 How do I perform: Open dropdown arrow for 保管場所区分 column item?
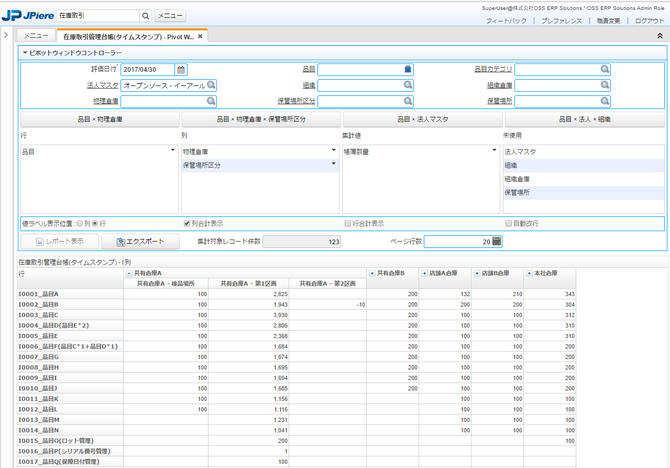click(333, 164)
